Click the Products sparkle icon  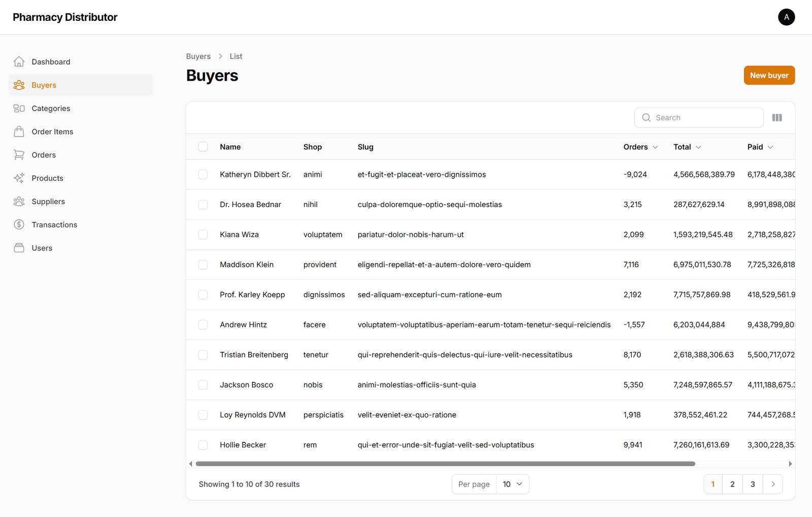point(19,178)
